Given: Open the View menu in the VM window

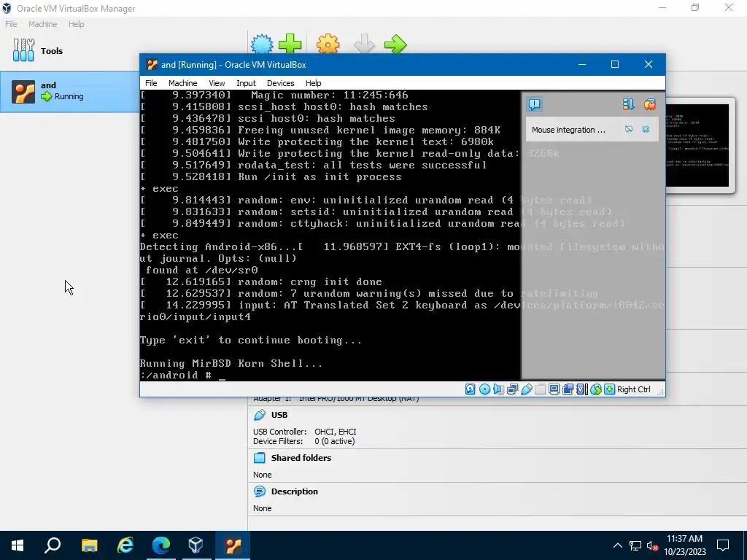Looking at the screenshot, I should click(x=217, y=83).
